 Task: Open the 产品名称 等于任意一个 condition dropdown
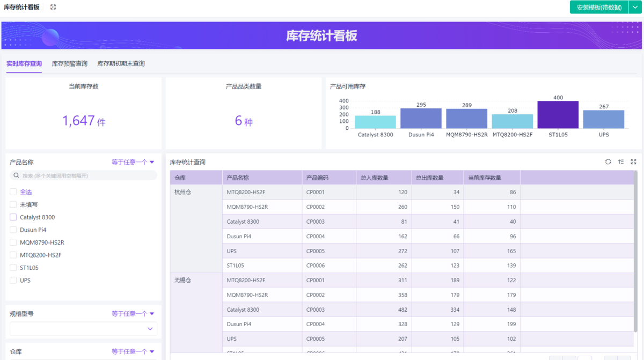click(x=133, y=162)
